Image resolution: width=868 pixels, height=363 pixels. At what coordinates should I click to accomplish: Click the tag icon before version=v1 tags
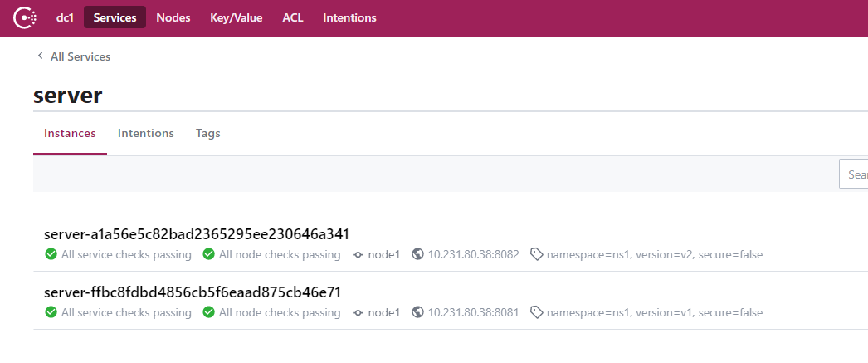[536, 312]
